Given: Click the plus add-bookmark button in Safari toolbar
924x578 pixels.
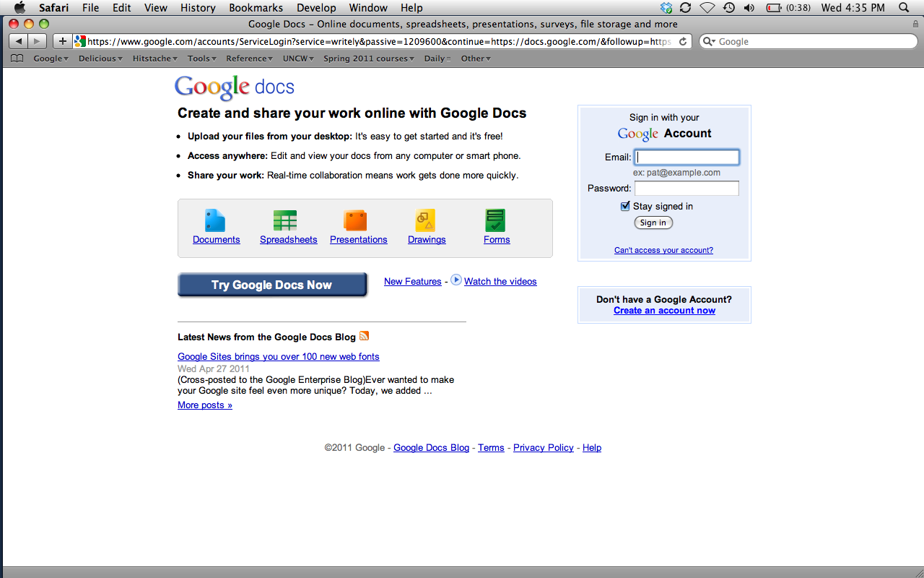Looking at the screenshot, I should [x=63, y=41].
